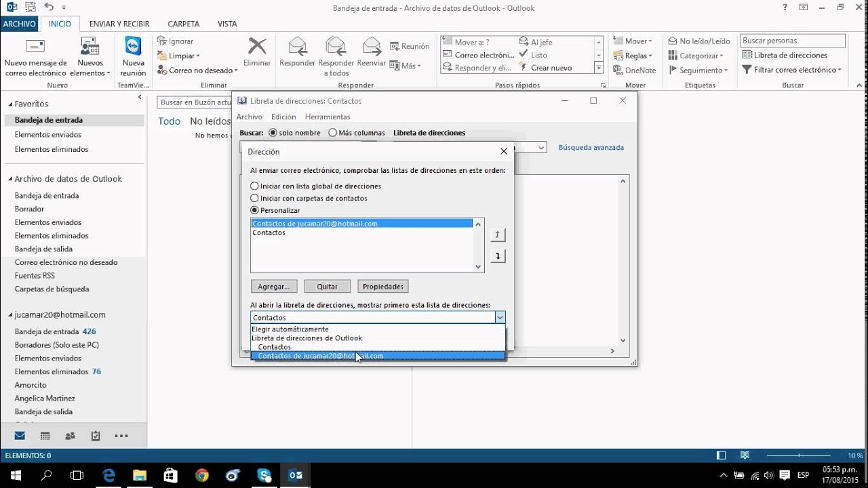Click the Eliminar X icon
Image resolution: width=868 pixels, height=488 pixels.
[257, 47]
